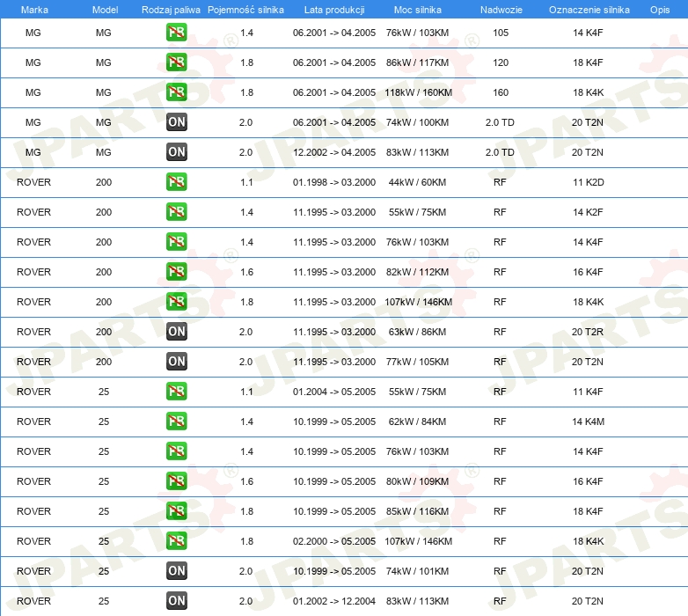Click ON diesel icon for Rover 25 74kW / 101KM
Image resolution: width=688 pixels, height=616 pixels.
coord(176,571)
